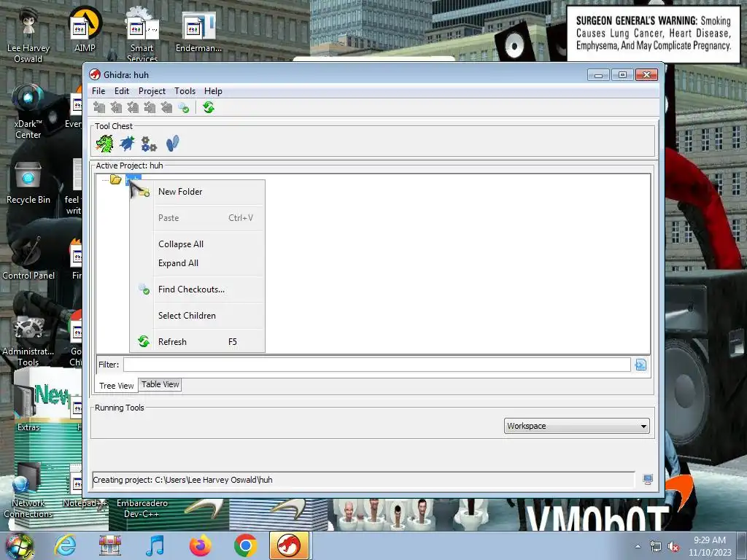Viewport: 747px width, 560px height.
Task: Open Firefox from taskbar
Action: 200,545
